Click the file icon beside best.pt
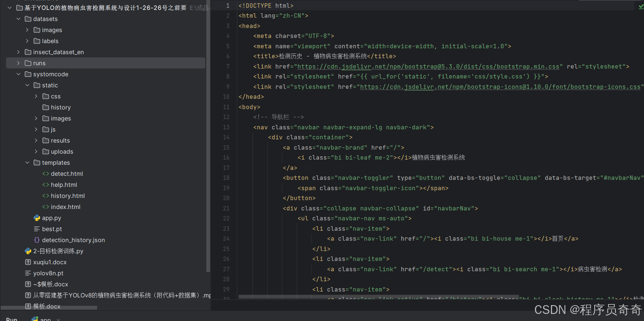This screenshot has width=644, height=321. pyautogui.click(x=37, y=229)
